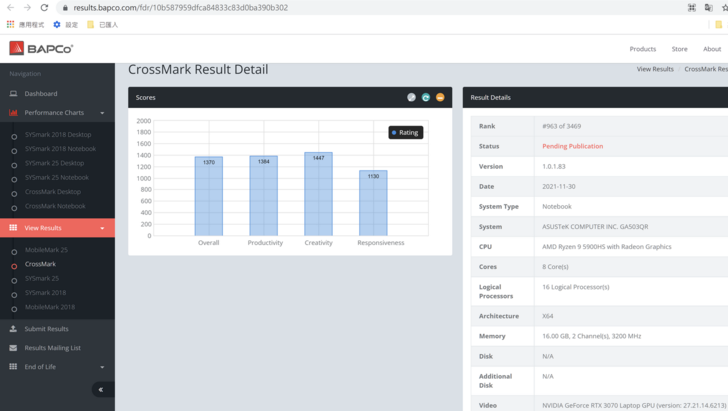Click the AMD Ryzen 9 5900HS CPU value
The image size is (728, 411).
pos(606,247)
